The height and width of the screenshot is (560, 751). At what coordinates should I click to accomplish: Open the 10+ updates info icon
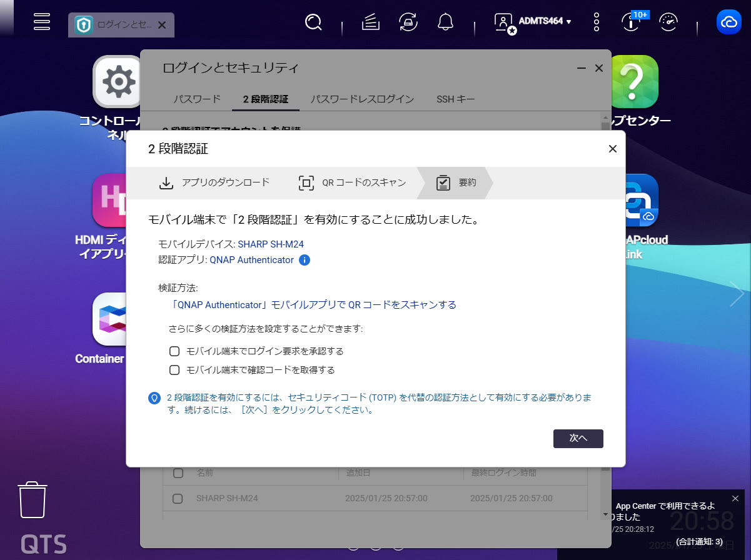point(632,21)
